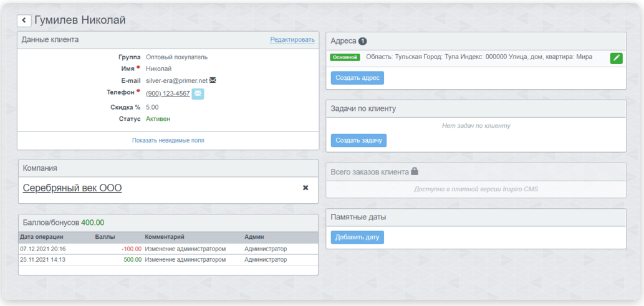Expand Показать невидимые поля
The width and height of the screenshot is (644, 306).
[168, 140]
